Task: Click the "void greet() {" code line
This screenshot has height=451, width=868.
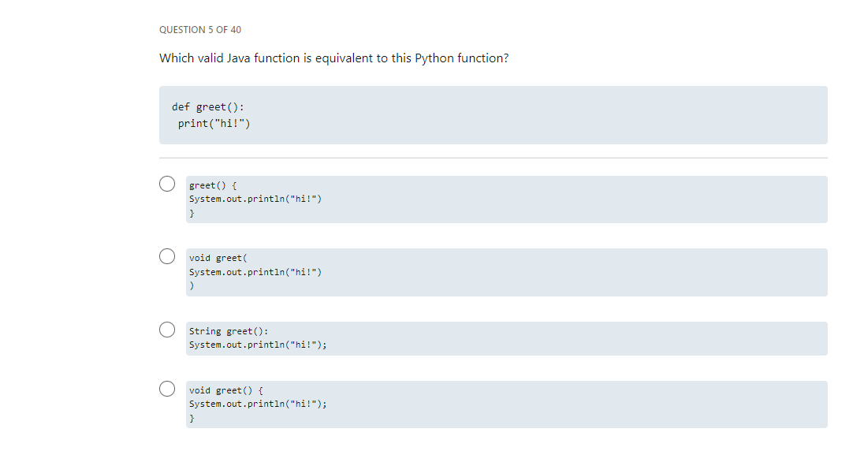Action: (x=225, y=390)
